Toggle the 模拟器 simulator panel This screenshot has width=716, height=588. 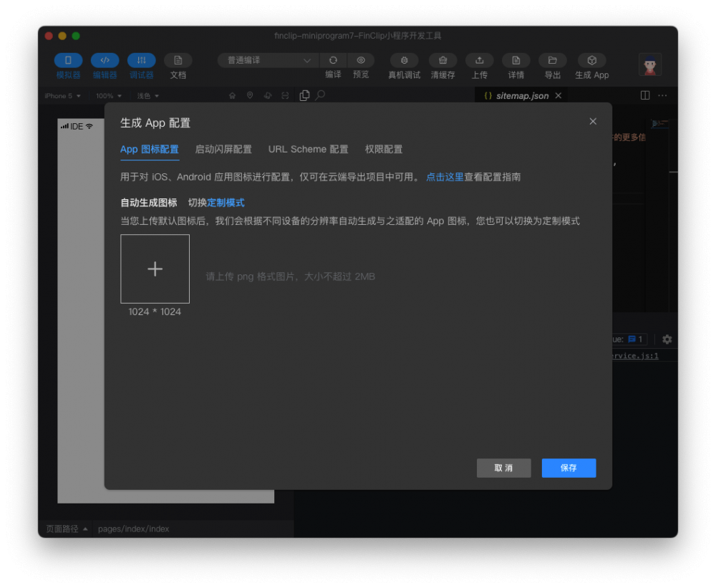68,61
